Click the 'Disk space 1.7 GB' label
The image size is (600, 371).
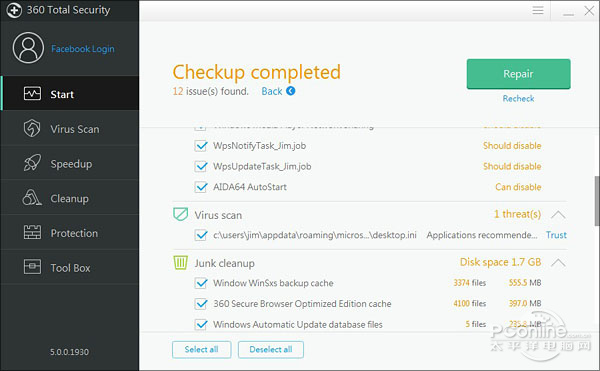pos(501,262)
